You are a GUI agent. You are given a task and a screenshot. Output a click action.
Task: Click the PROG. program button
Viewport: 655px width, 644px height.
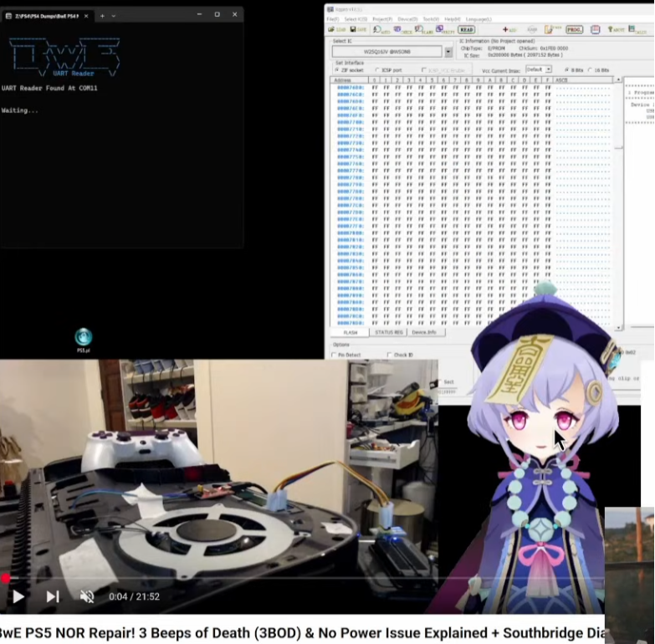(575, 29)
